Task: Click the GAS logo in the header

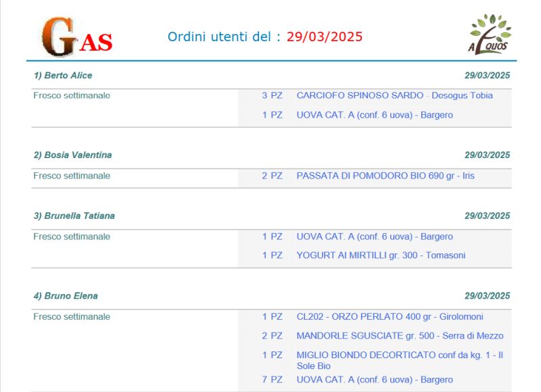Action: [76, 37]
